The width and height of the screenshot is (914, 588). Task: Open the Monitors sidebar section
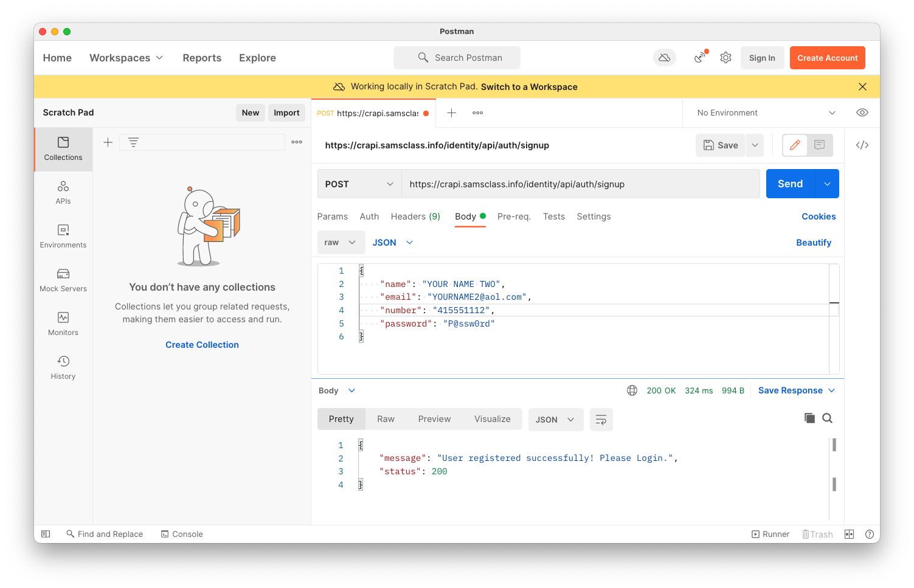(63, 323)
